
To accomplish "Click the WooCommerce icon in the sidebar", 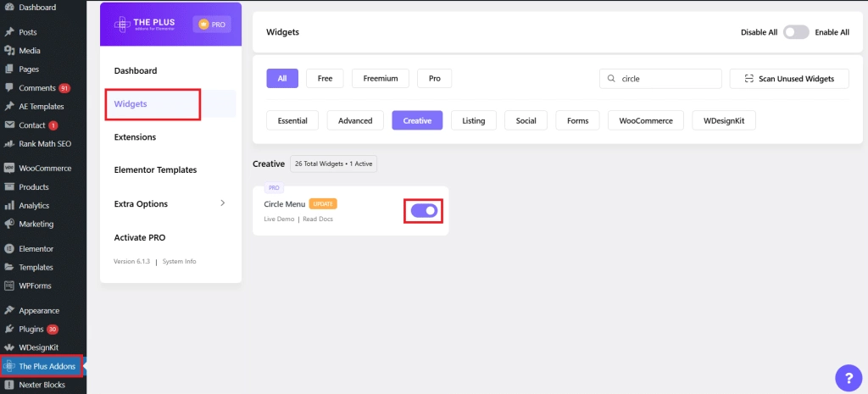I will [9, 169].
